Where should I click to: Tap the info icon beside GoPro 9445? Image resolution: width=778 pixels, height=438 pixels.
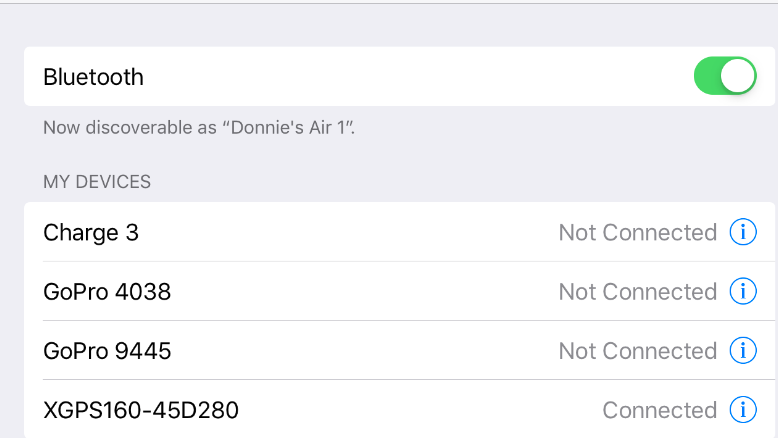point(743,350)
